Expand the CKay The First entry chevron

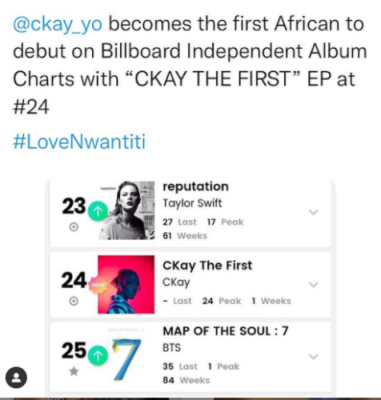313,285
